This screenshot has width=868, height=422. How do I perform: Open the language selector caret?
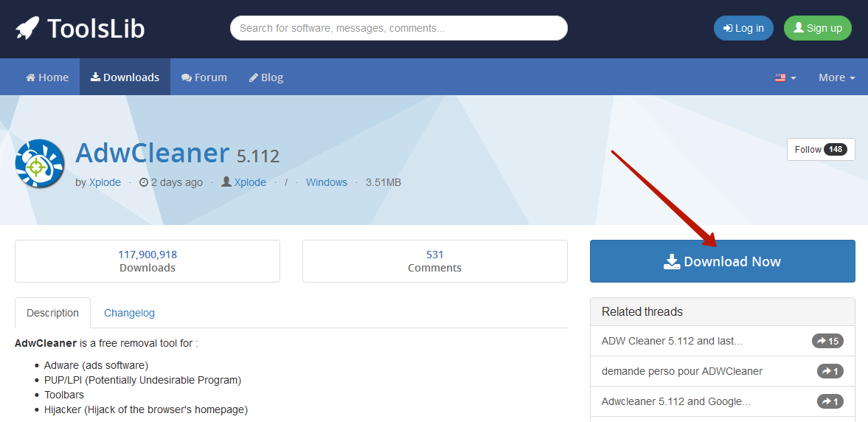794,78
